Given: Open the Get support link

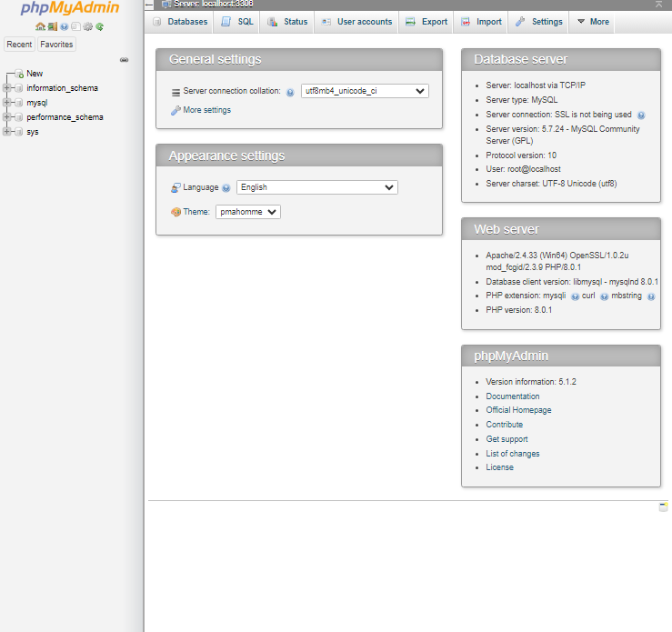Looking at the screenshot, I should coord(507,439).
